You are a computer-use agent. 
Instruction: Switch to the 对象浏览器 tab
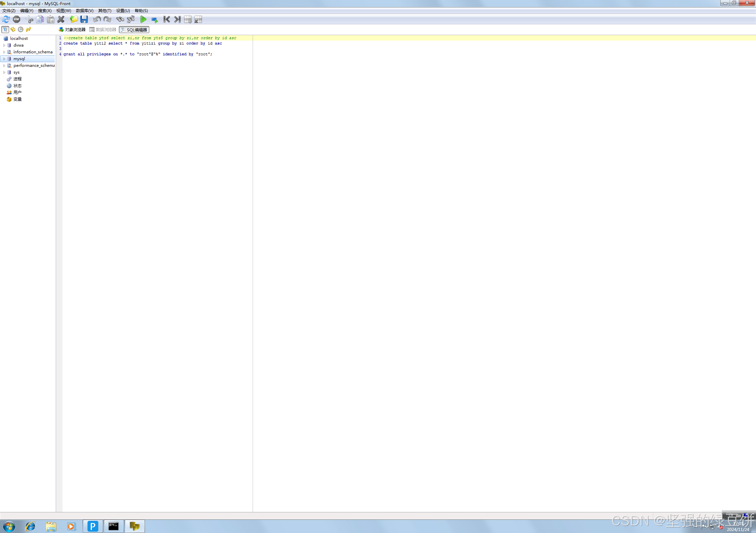pos(72,30)
